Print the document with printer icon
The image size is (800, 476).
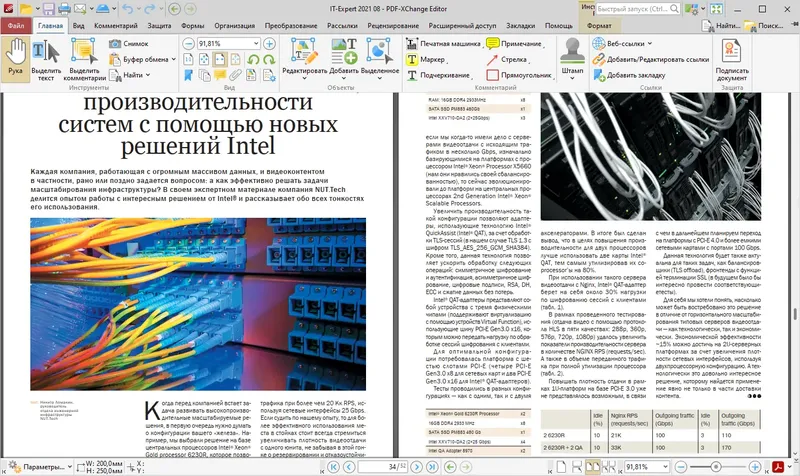tap(64, 9)
